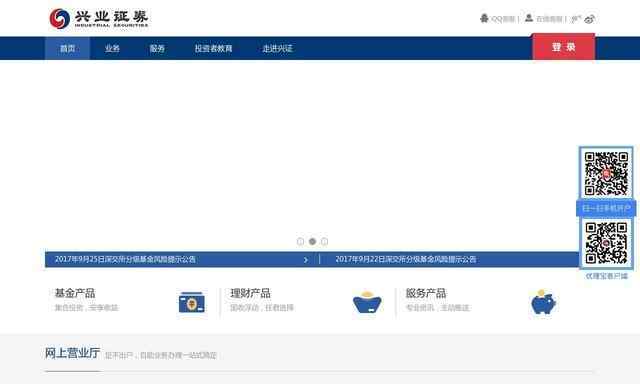The width and height of the screenshot is (640, 384).
Task: Open the 基金产品 heading link
Action: (x=75, y=293)
